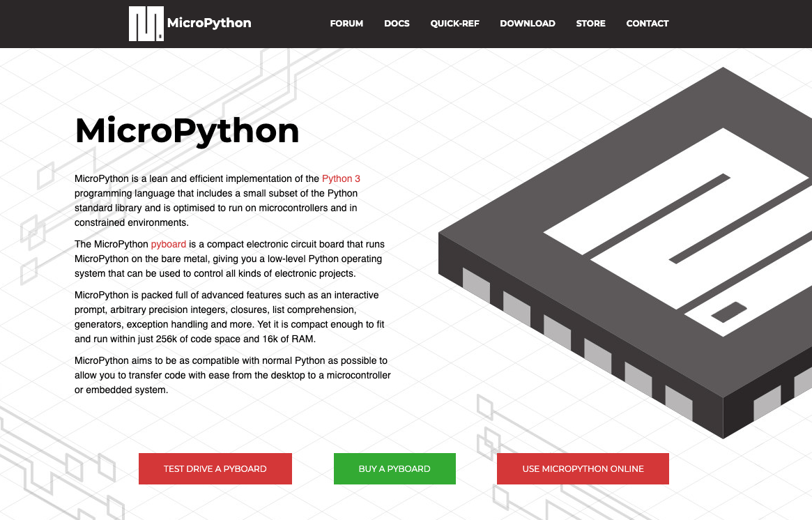The height and width of the screenshot is (520, 812).
Task: Click the MicroPython brand name in header
Action: (209, 23)
